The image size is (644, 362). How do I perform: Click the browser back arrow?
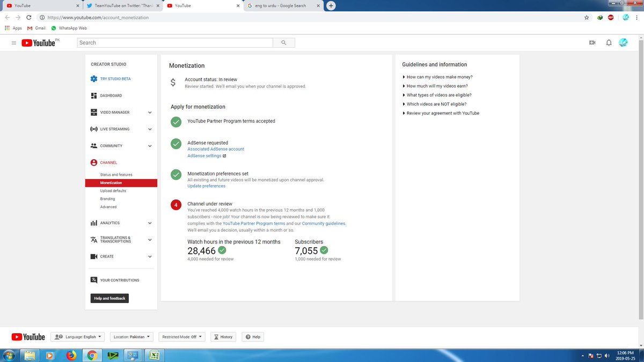click(x=8, y=17)
